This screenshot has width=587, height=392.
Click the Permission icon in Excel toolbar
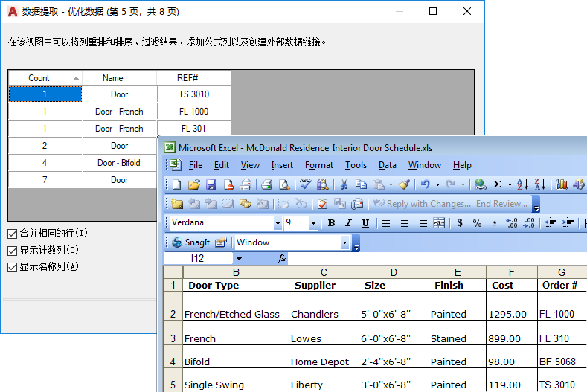(x=228, y=184)
